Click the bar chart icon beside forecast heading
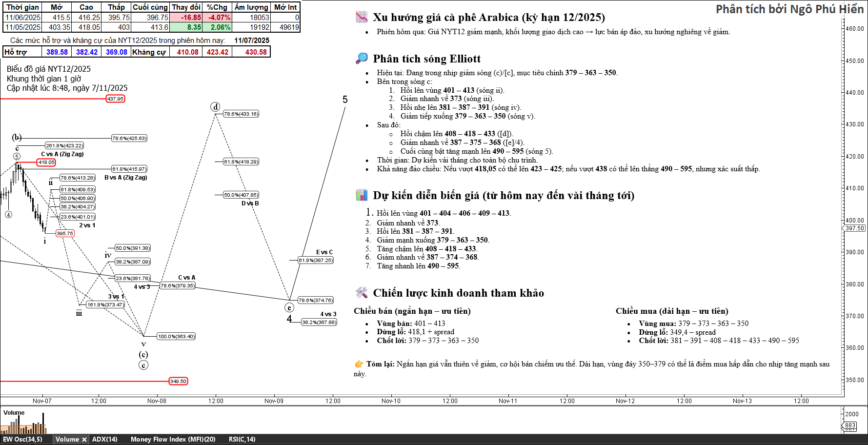 pyautogui.click(x=362, y=195)
